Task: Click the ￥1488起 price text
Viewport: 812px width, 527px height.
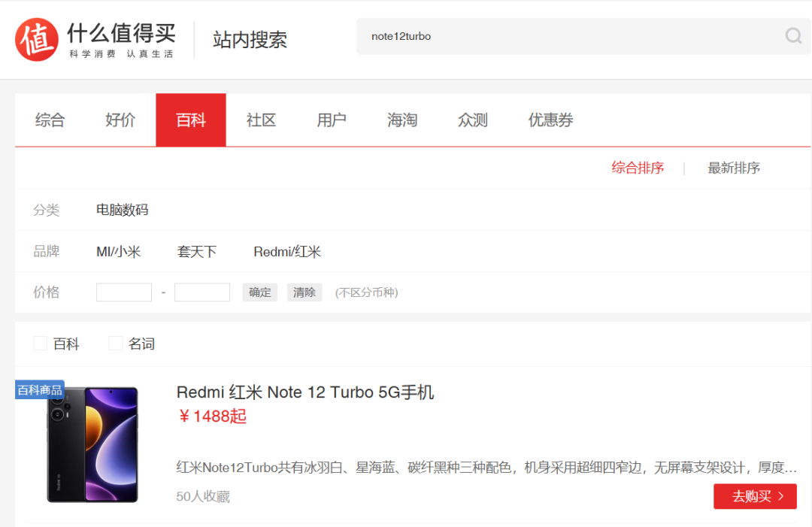Action: pos(212,416)
